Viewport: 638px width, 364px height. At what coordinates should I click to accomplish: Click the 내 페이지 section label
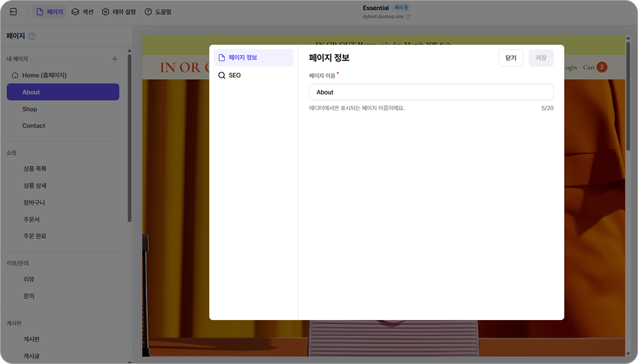(x=17, y=59)
